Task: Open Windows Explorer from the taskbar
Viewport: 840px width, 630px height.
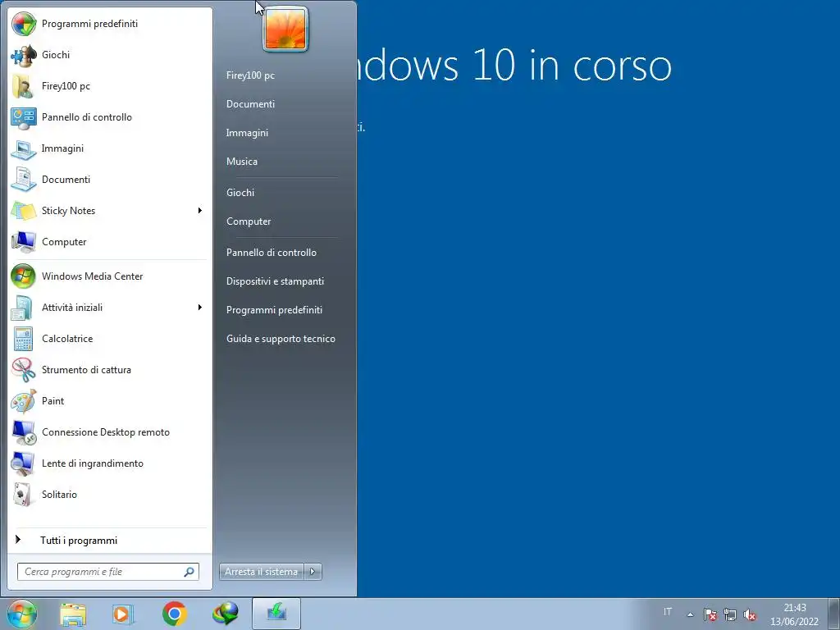Action: [x=73, y=614]
